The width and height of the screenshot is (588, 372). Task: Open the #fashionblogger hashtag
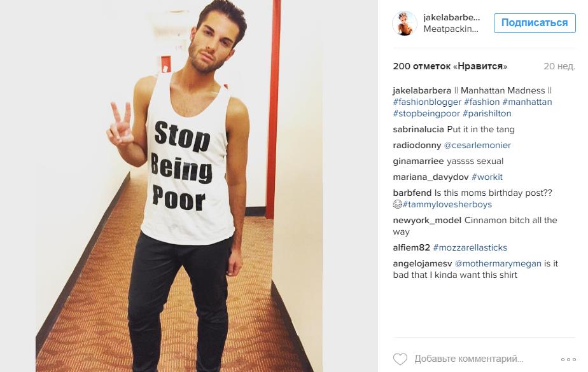427,102
